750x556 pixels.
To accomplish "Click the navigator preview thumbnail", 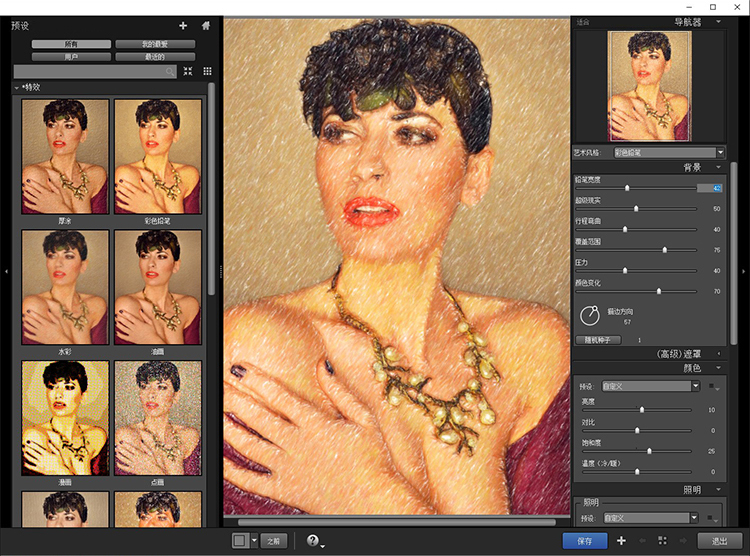I will [x=649, y=86].
